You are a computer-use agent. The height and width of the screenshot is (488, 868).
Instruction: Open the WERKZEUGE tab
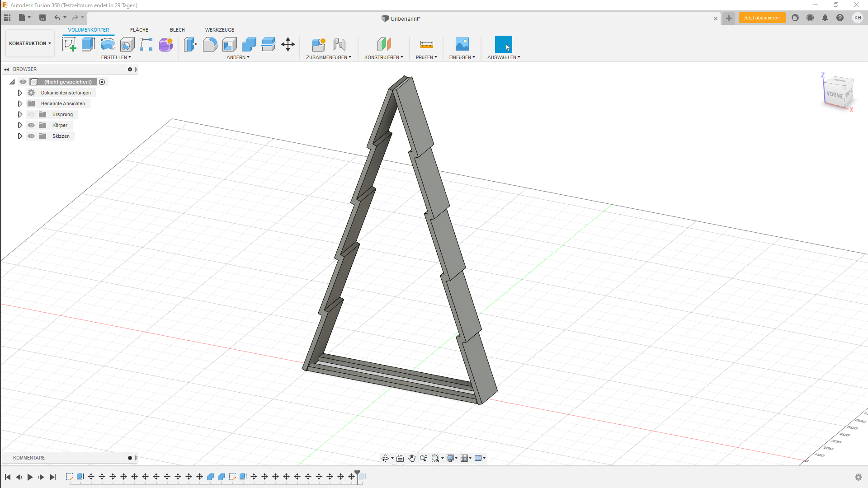click(219, 30)
